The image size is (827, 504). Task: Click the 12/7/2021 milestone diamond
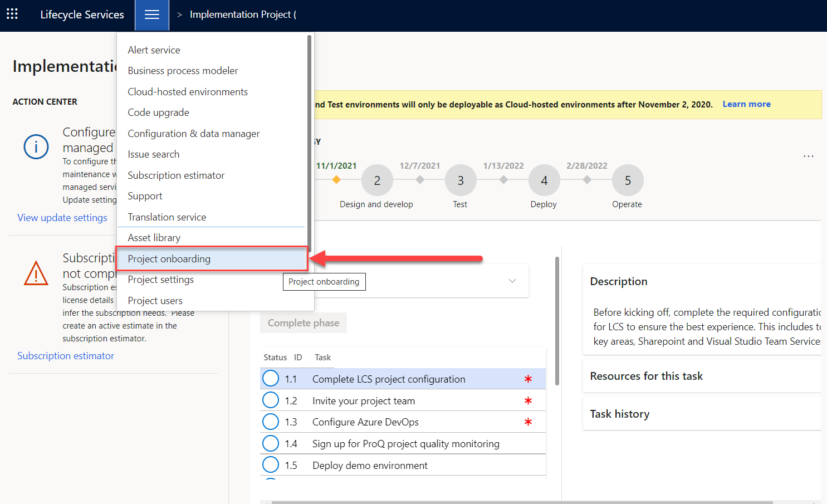click(x=420, y=179)
